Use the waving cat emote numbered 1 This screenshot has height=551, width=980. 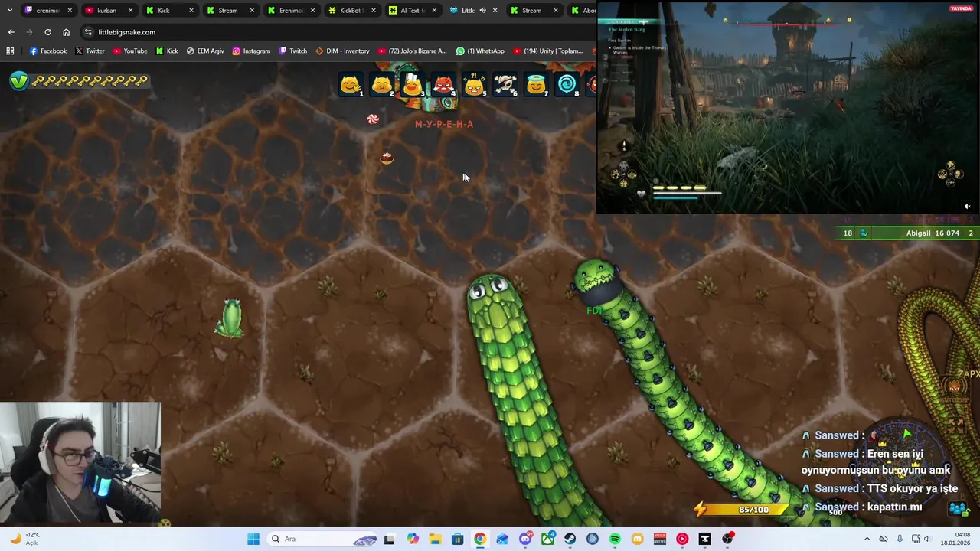click(x=350, y=84)
